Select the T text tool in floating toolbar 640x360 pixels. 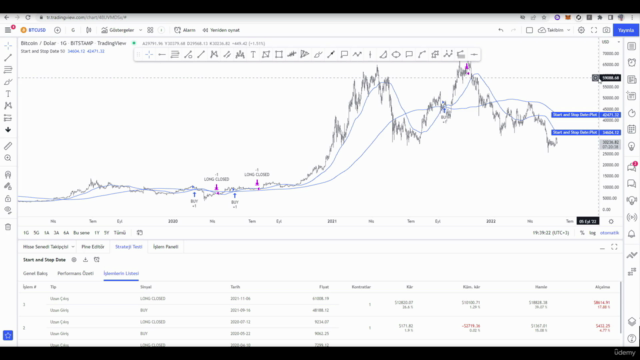[x=253, y=54]
